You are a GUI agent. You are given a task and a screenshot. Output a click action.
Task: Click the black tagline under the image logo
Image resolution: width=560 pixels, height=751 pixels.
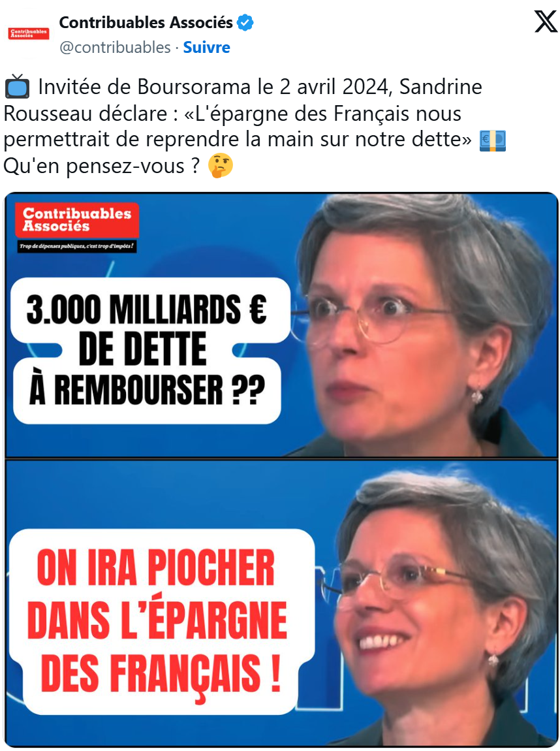pos(77,247)
